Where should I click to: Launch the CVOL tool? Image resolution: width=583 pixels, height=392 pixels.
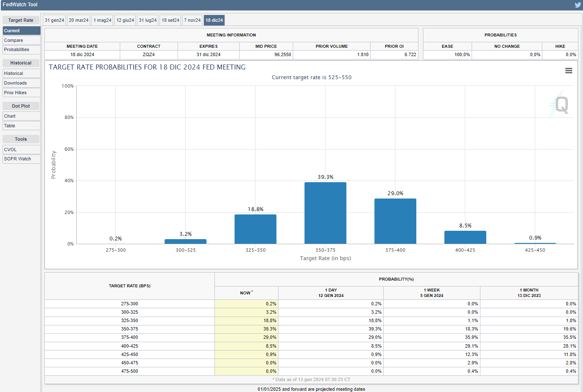point(21,150)
